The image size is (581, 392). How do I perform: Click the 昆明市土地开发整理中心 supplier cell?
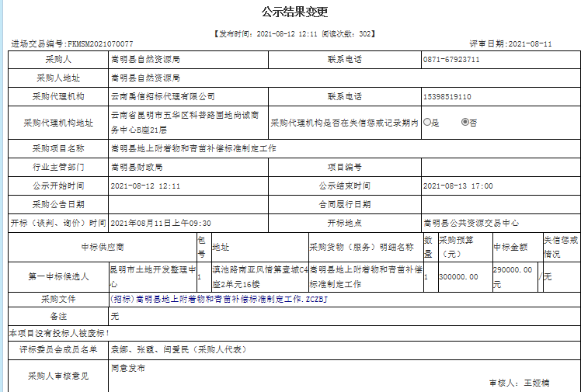click(153, 277)
